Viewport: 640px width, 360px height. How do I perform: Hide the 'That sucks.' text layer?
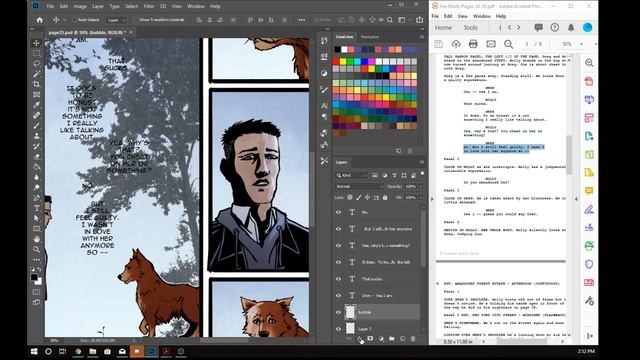click(x=338, y=279)
